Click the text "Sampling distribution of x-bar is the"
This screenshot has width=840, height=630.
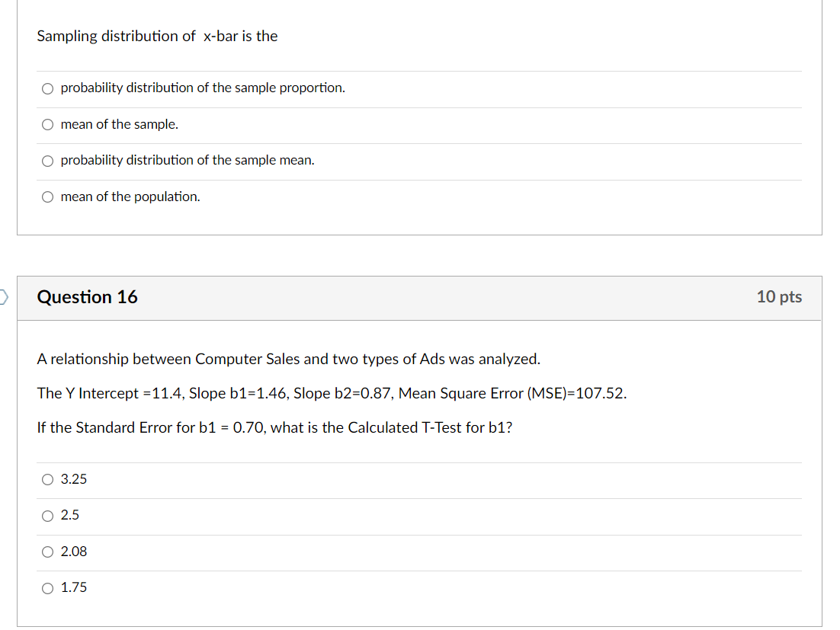pyautogui.click(x=157, y=36)
